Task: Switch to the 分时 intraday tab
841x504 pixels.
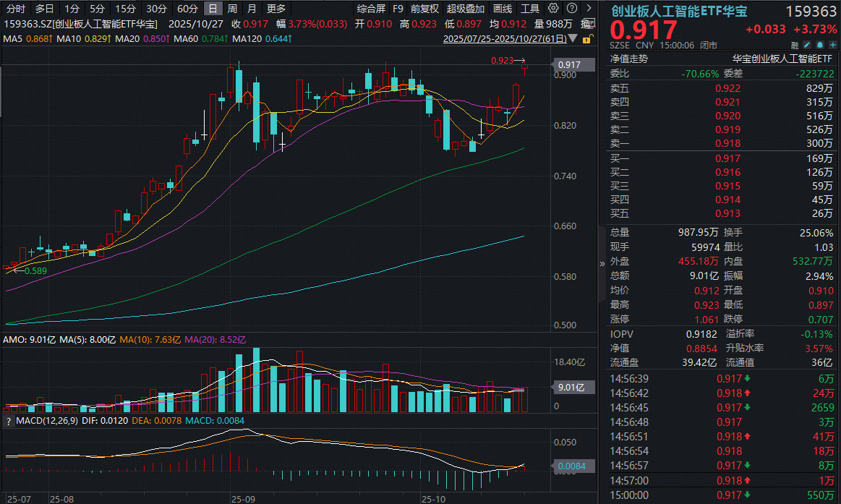Action: click(16, 9)
